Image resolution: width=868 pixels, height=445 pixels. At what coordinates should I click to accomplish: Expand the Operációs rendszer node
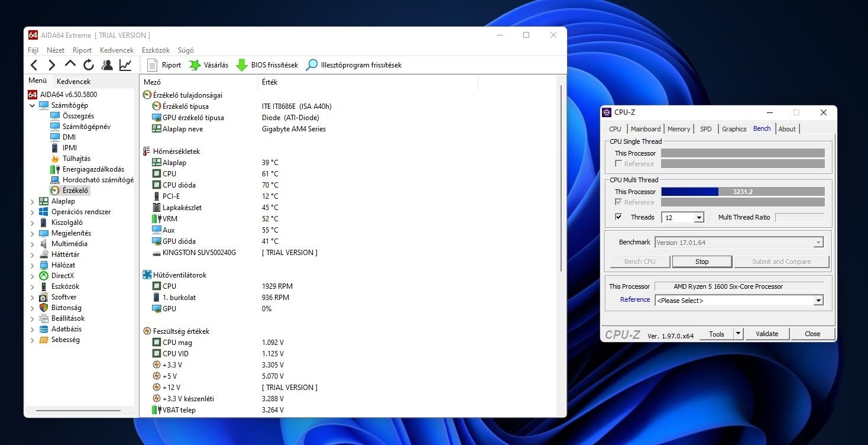click(x=32, y=212)
